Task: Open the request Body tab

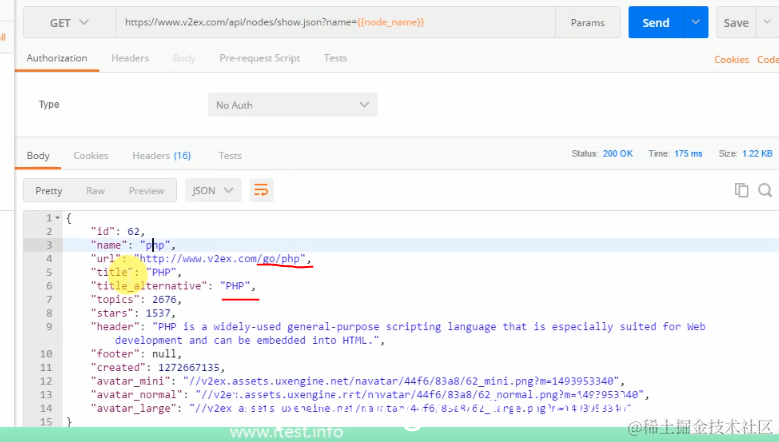Action: 184,58
